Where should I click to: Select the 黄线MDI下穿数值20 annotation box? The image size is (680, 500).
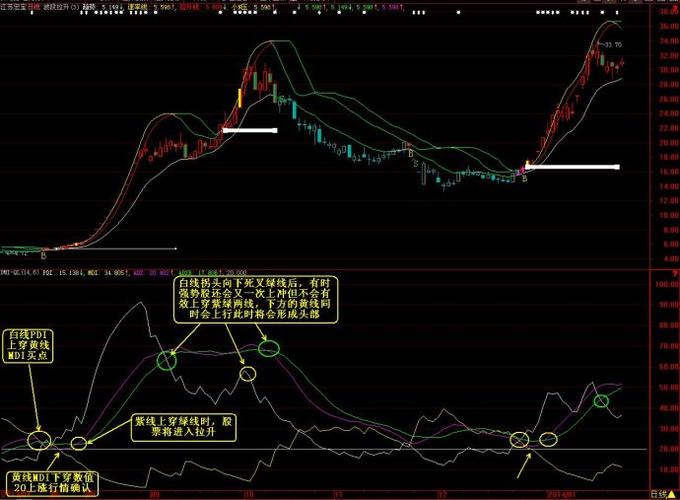pos(52,483)
